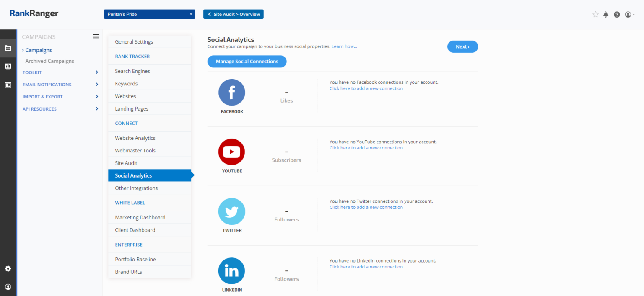Open the Keywords settings item

pos(126,84)
